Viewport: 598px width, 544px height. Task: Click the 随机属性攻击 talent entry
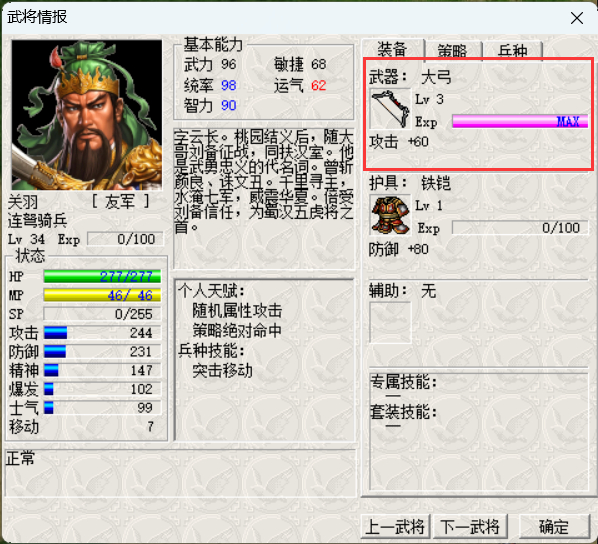point(237,311)
